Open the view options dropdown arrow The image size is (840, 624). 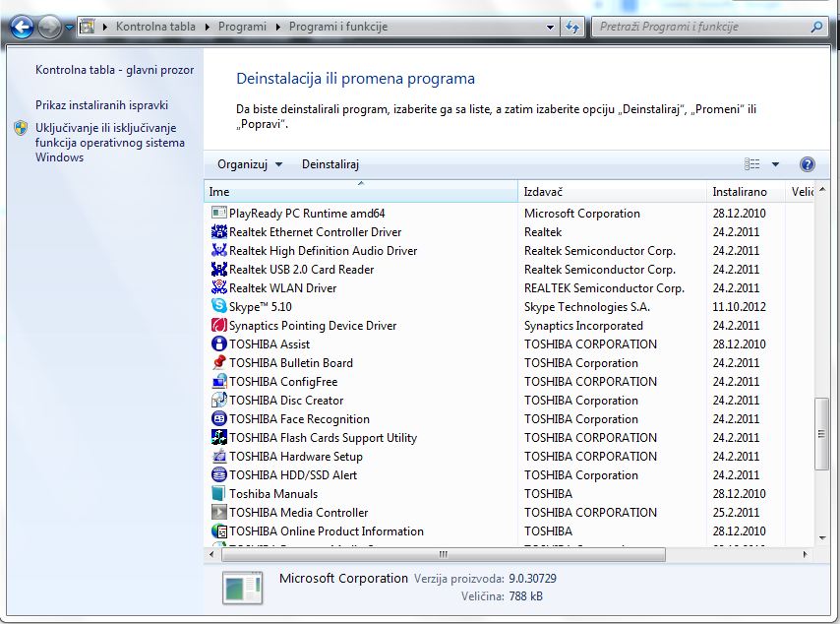pos(775,164)
